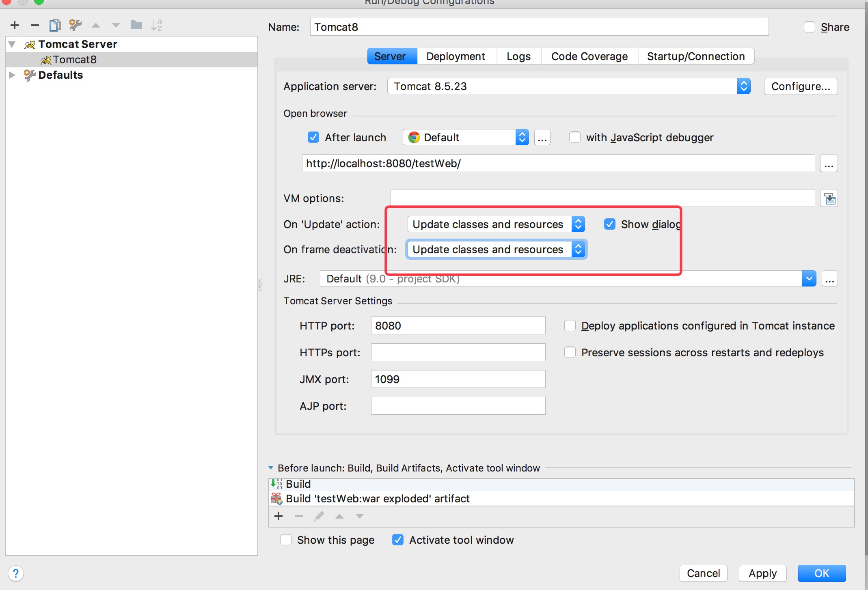Check Show this page option
This screenshot has height=590, width=868.
(285, 540)
